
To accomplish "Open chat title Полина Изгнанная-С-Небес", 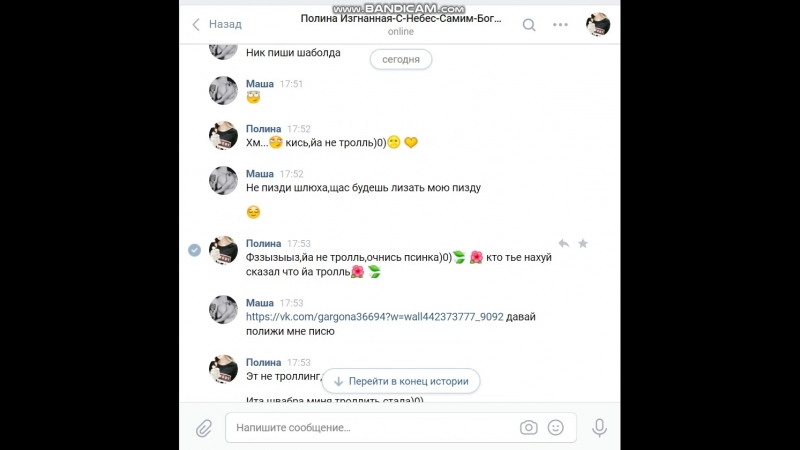I will coord(401,18).
